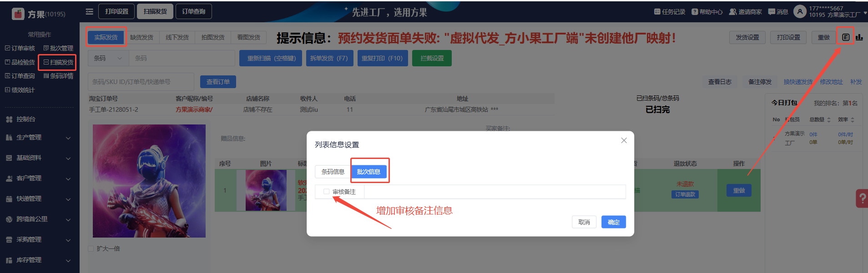This screenshot has width=868, height=273.
Task: Select 条码信息 tab in dialog
Action: pyautogui.click(x=333, y=172)
